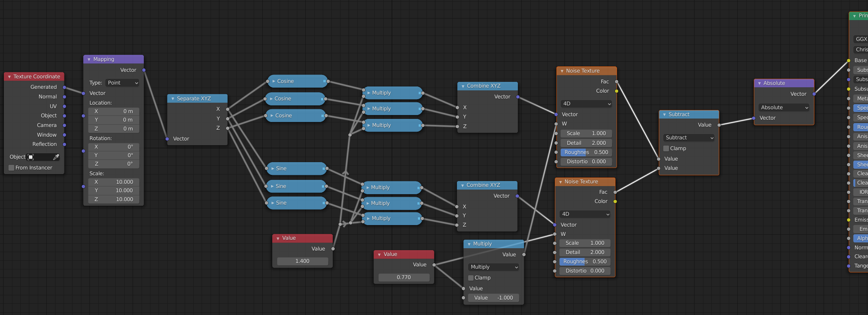Click the 0.770 value field
This screenshot has height=315, width=868.
(x=404, y=277)
